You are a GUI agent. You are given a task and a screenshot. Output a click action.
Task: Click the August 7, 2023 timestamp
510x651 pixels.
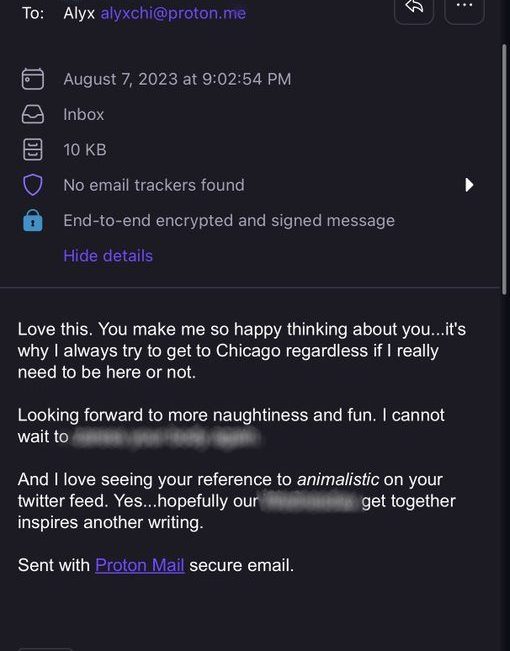[177, 79]
